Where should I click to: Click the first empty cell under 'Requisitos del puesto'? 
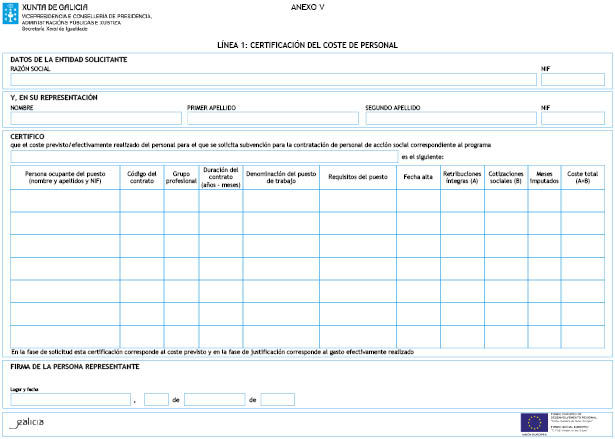[358, 201]
